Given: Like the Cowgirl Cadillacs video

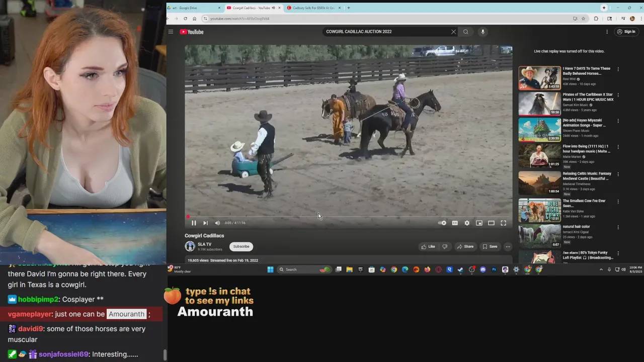Looking at the screenshot, I should [428, 246].
